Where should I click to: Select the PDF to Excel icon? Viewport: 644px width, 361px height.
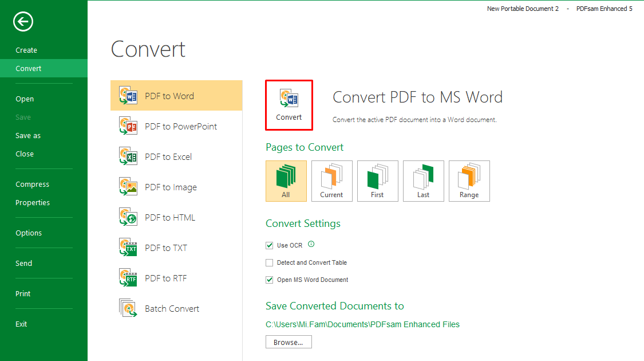(128, 156)
